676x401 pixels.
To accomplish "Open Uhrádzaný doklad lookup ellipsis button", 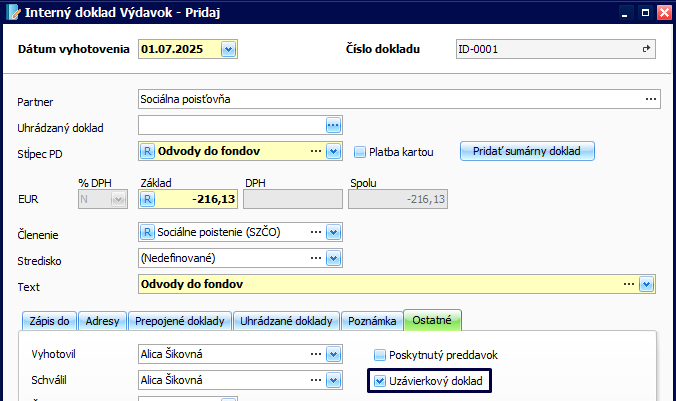I will point(334,125).
